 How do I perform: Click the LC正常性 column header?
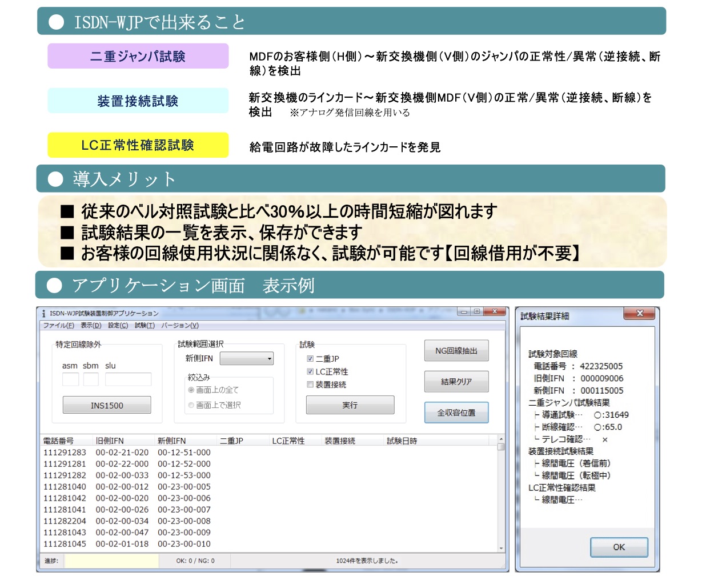295,441
